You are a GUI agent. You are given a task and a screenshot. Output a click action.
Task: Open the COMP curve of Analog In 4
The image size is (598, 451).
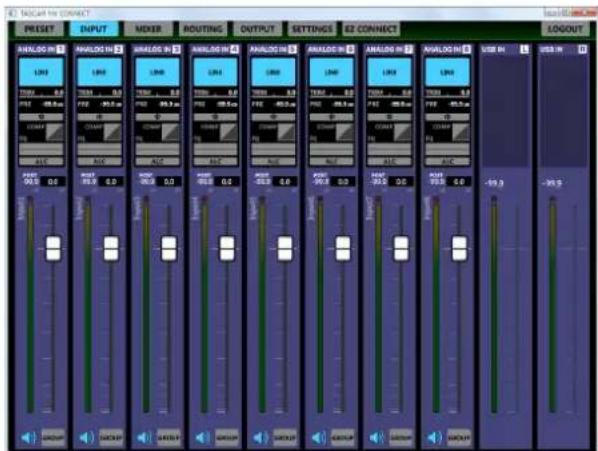228,132
